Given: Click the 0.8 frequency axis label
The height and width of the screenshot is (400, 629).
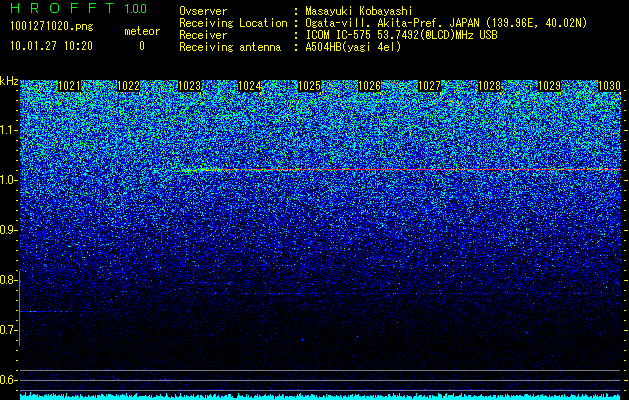Looking at the screenshot, I should pyautogui.click(x=6, y=280).
